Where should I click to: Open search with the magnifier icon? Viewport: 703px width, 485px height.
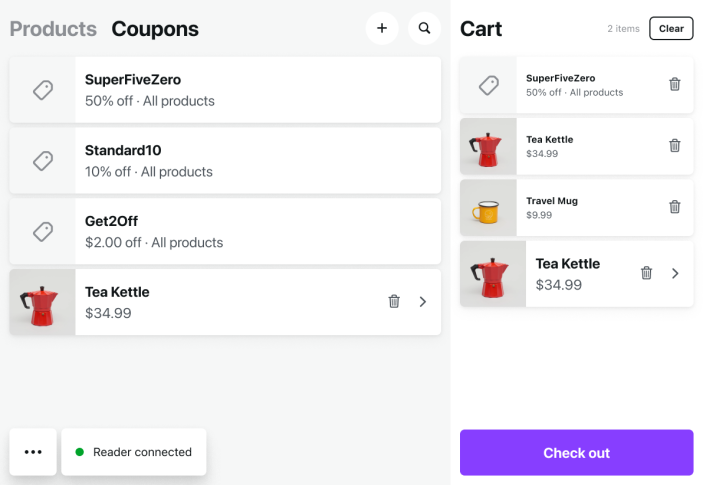point(425,28)
